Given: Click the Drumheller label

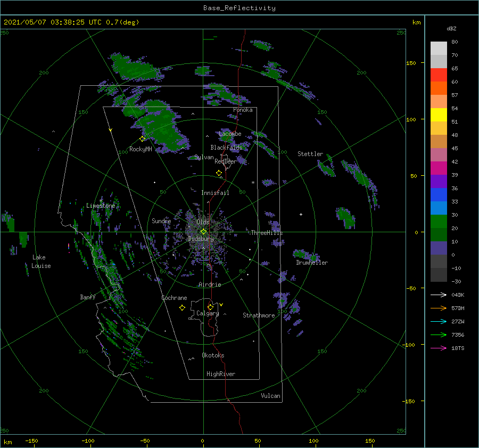Looking at the screenshot, I should pos(312,263).
